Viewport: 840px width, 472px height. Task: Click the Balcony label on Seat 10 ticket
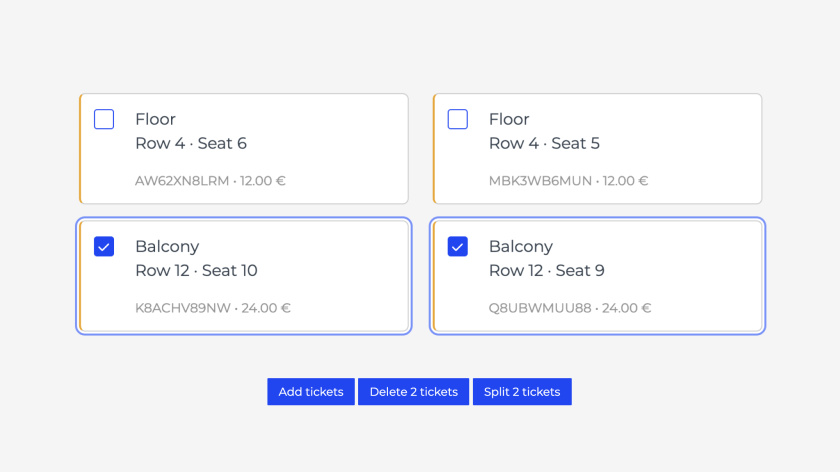167,246
